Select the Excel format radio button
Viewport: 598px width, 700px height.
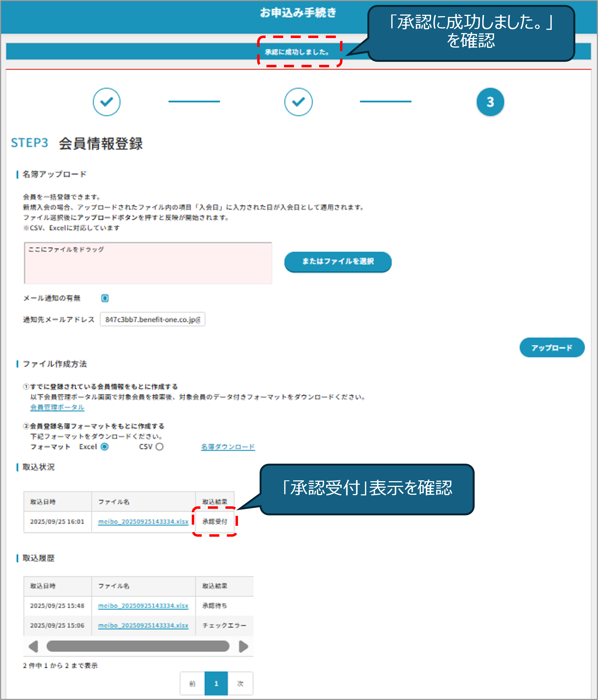click(105, 447)
